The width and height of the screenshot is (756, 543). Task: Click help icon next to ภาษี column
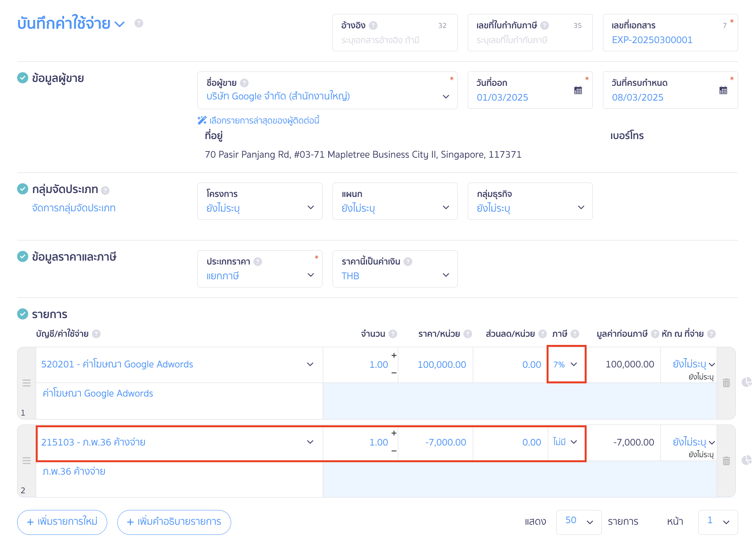(575, 334)
